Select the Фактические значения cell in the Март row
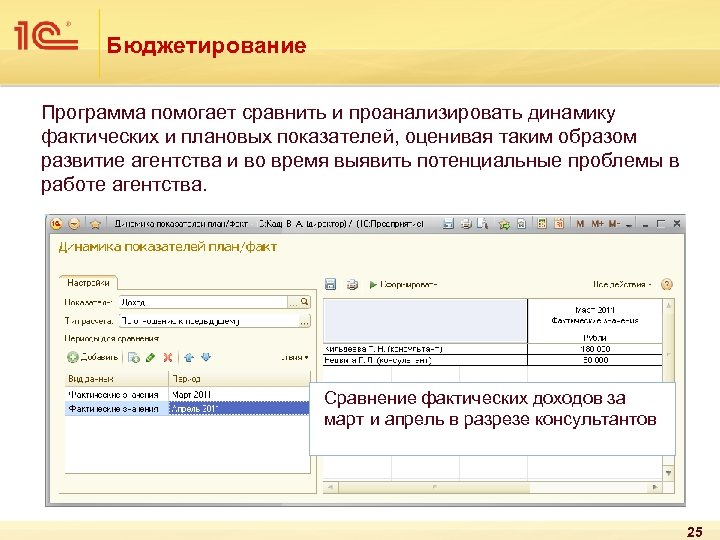The image size is (720, 540). point(117,394)
